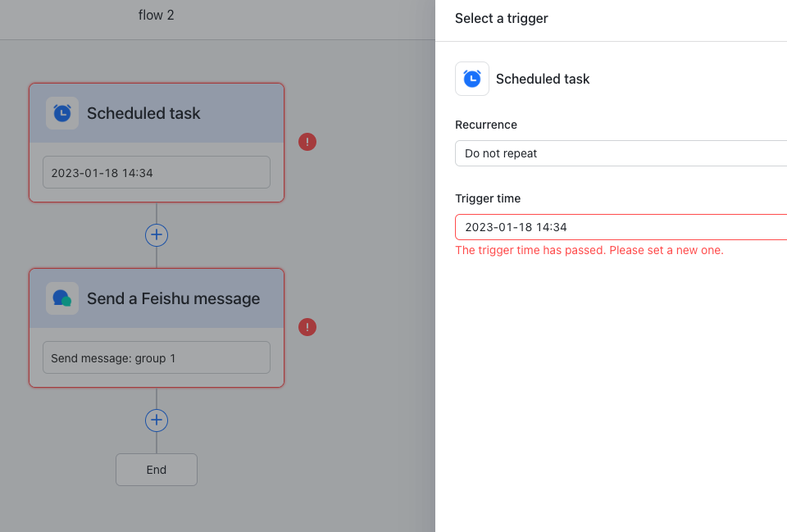
Task: Select the Scheduled task trigger in the panel
Action: tap(543, 79)
